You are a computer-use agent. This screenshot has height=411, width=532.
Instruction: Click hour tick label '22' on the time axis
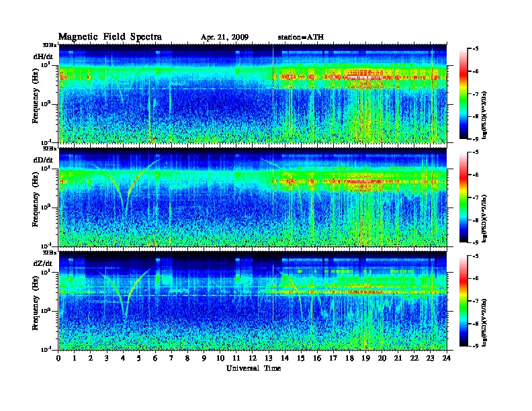pos(414,359)
